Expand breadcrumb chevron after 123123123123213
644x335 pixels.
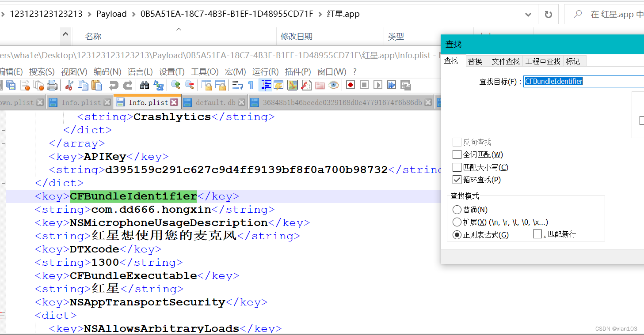pyautogui.click(x=90, y=14)
